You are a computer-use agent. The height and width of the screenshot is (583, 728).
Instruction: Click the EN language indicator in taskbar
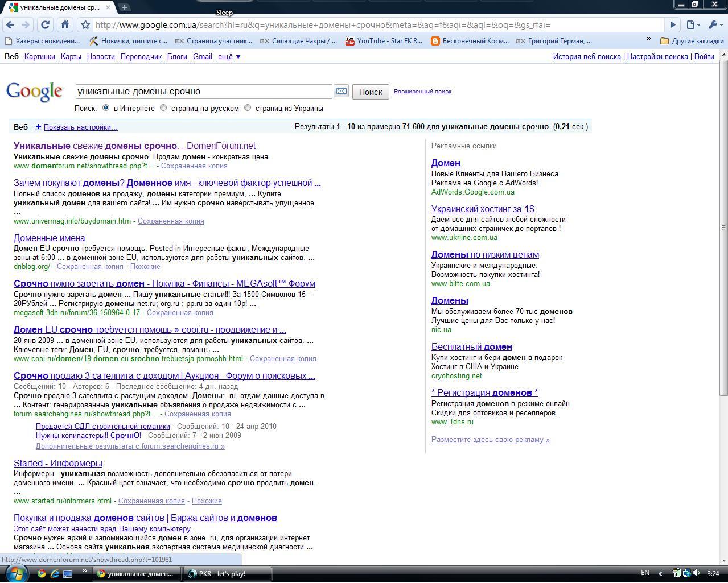coord(645,573)
